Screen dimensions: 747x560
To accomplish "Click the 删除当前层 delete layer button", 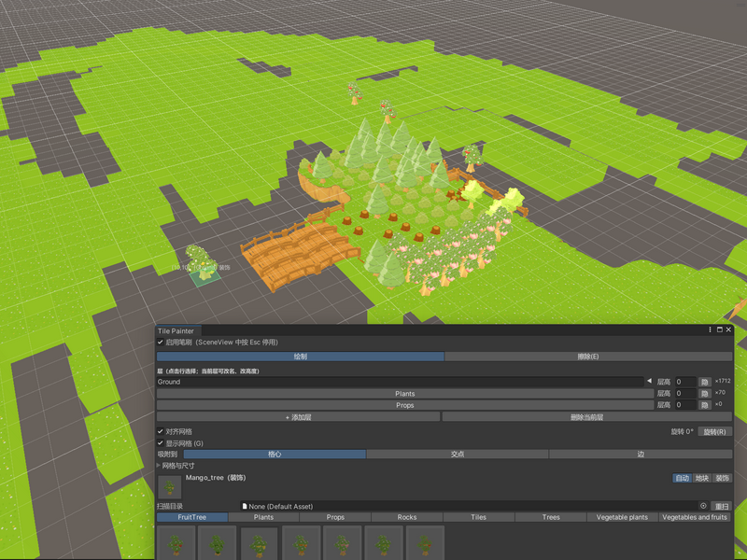I will click(587, 417).
